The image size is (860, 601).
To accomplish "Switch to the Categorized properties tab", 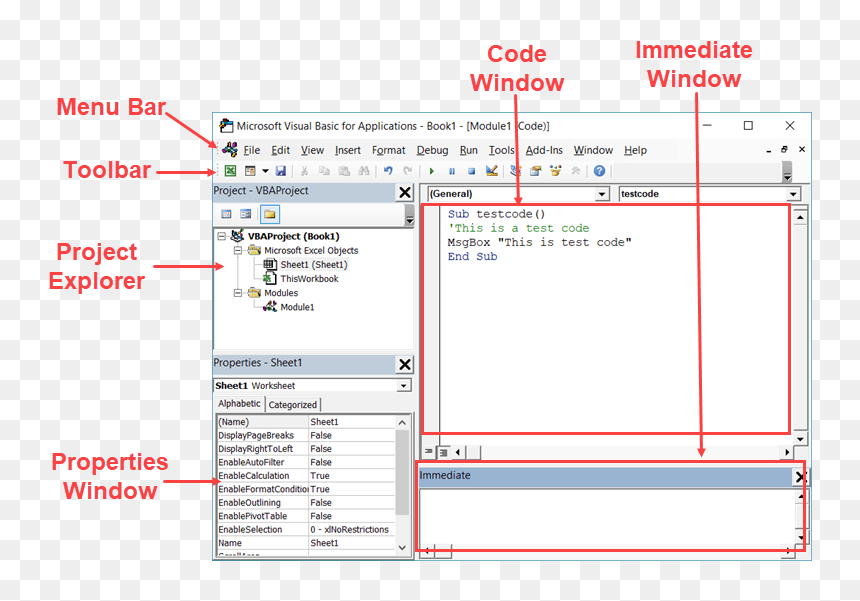I will click(x=292, y=405).
